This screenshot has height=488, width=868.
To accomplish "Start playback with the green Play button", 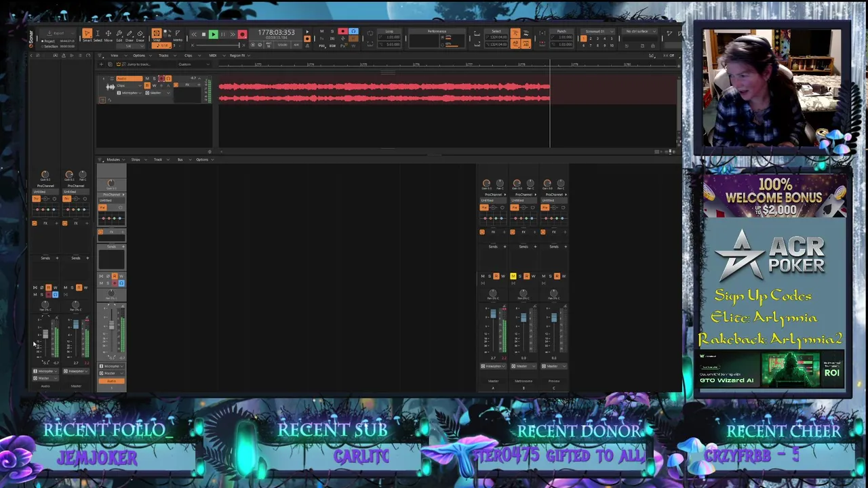I will pos(213,35).
